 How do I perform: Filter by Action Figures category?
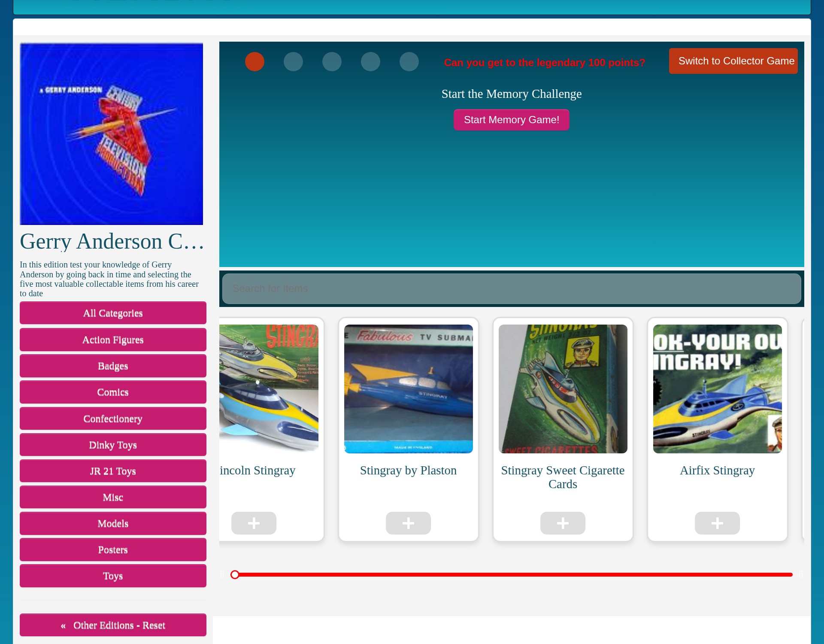(113, 340)
